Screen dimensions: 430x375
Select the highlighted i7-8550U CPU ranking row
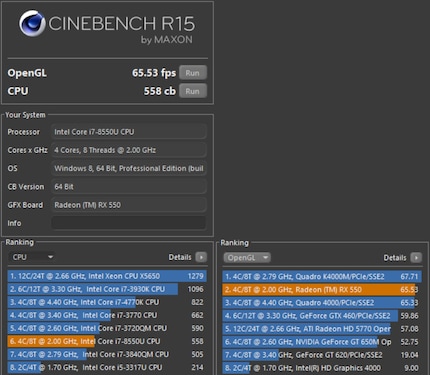tap(107, 341)
